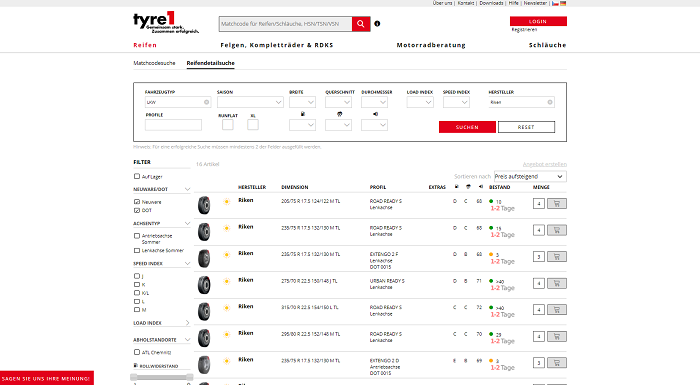Image resolution: width=700 pixels, height=385 pixels.
Task: Check speed index K/L filter
Action: pyautogui.click(x=137, y=293)
